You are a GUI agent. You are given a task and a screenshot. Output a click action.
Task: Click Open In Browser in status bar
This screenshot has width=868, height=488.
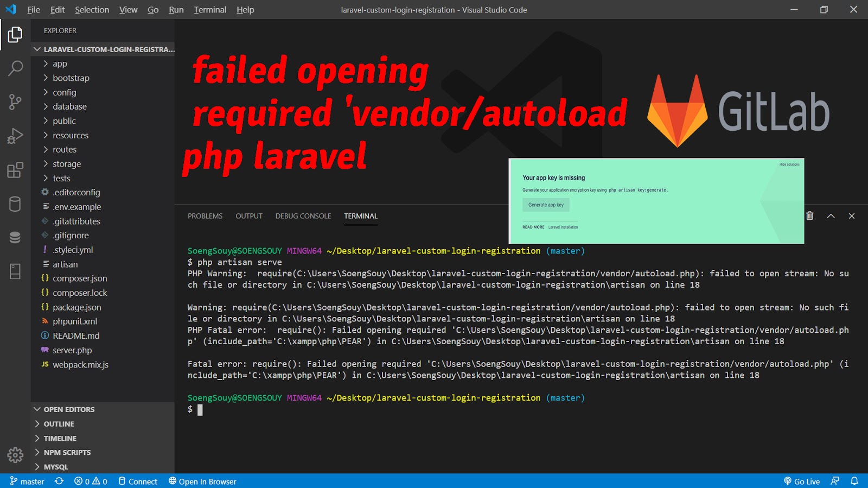[202, 481]
